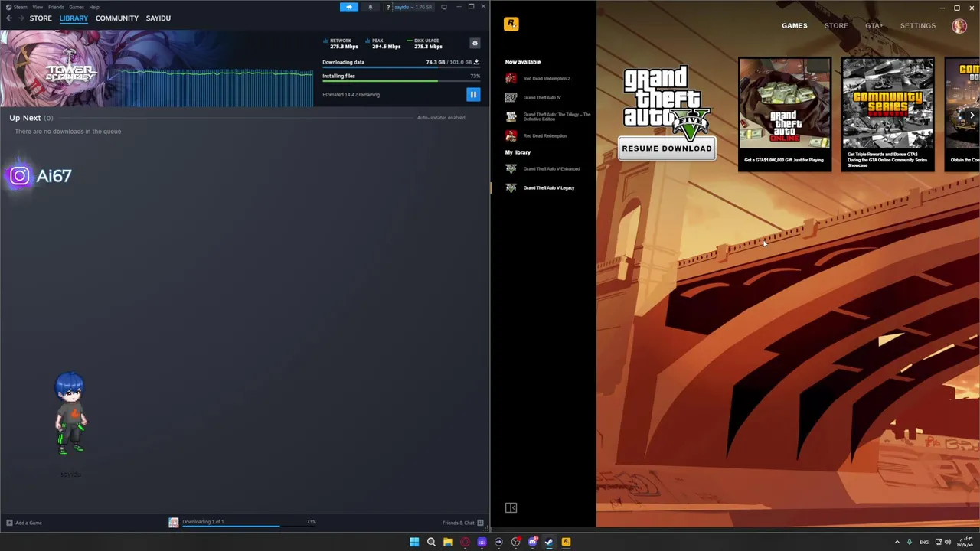The width and height of the screenshot is (980, 551).
Task: Open STORE tab in Rockstar launcher
Action: 836,25
